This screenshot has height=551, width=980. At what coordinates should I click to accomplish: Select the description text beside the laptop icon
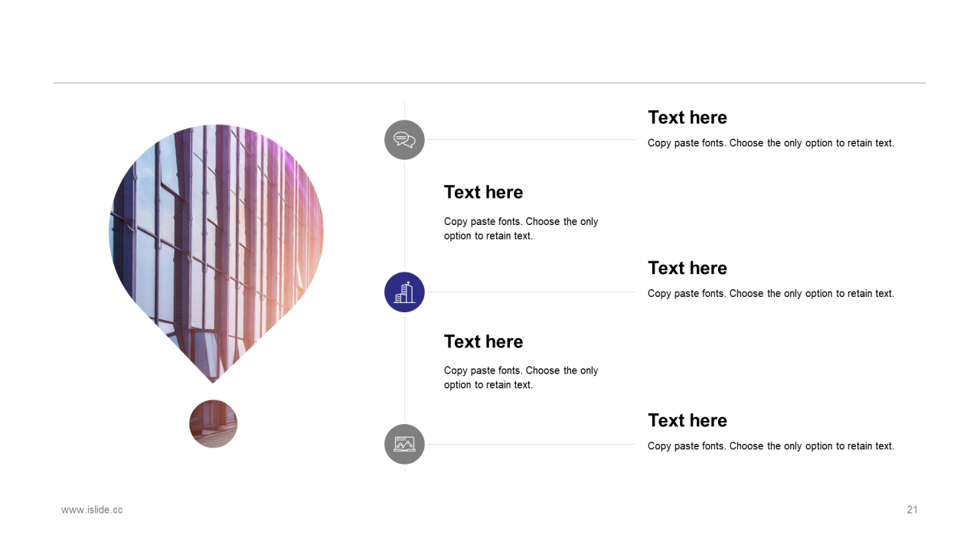pyautogui.click(x=771, y=446)
